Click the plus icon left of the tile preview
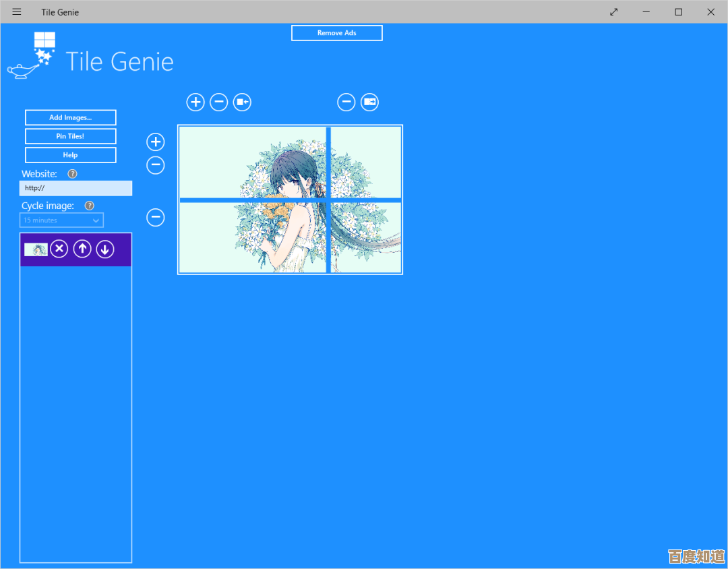The image size is (728, 569). pos(156,142)
